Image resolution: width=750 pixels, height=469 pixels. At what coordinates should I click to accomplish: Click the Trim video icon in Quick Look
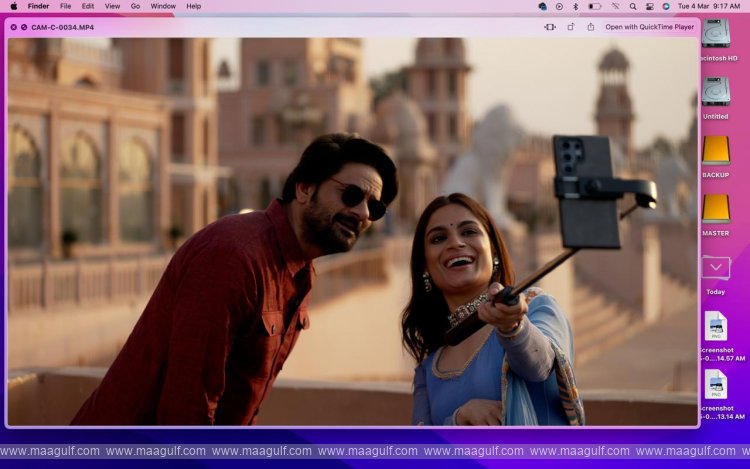coord(550,27)
